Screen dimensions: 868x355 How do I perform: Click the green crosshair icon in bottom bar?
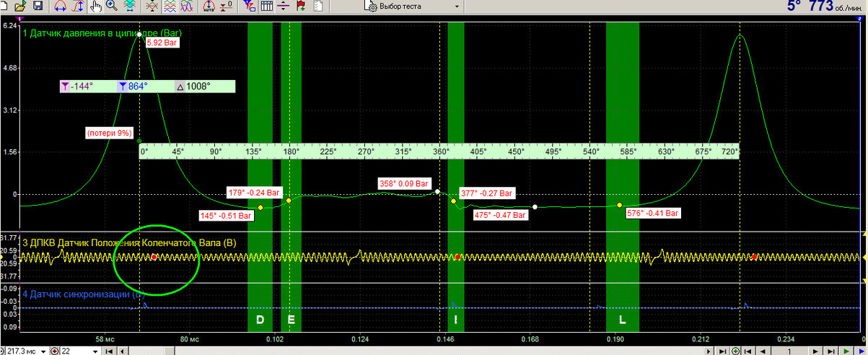click(x=735, y=350)
